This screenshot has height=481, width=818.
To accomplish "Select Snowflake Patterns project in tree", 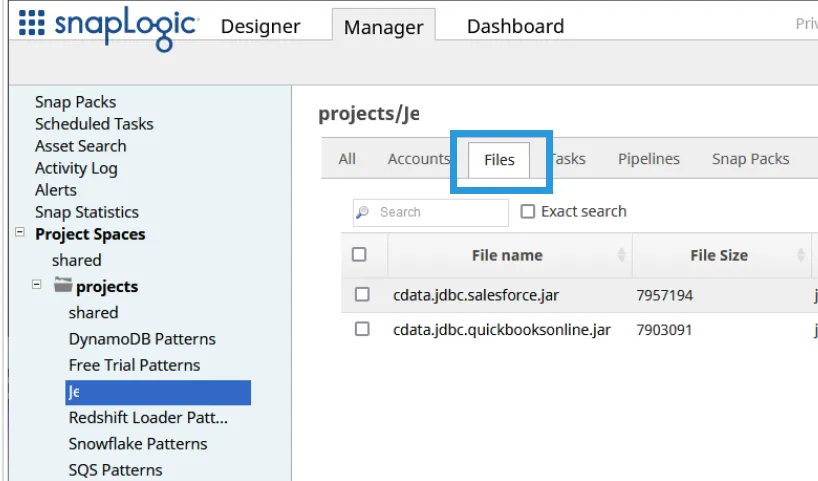I will pyautogui.click(x=138, y=443).
